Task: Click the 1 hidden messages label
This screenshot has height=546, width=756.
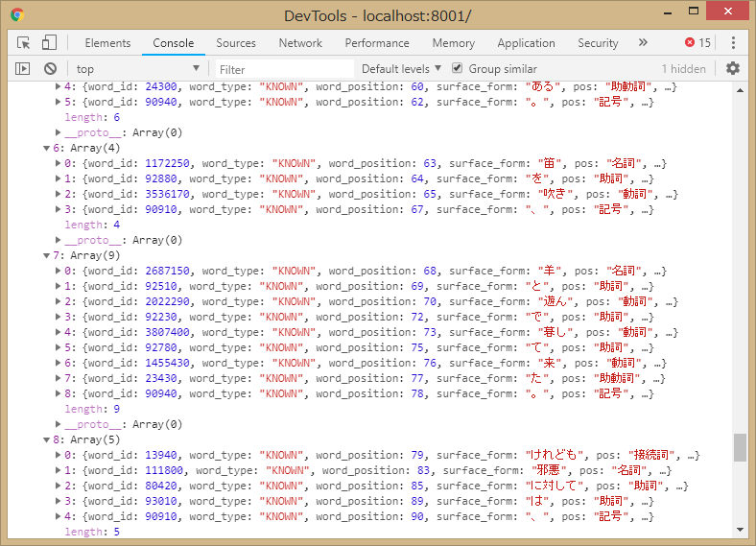Action: [683, 69]
